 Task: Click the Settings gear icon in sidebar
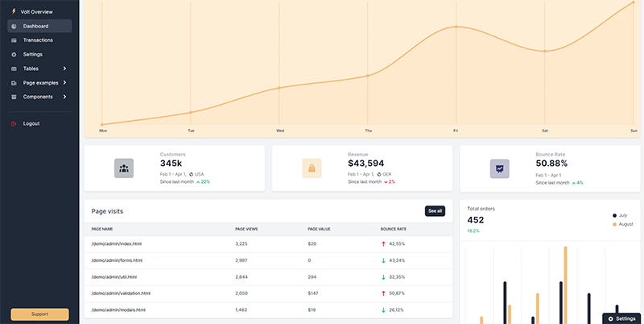pyautogui.click(x=14, y=55)
